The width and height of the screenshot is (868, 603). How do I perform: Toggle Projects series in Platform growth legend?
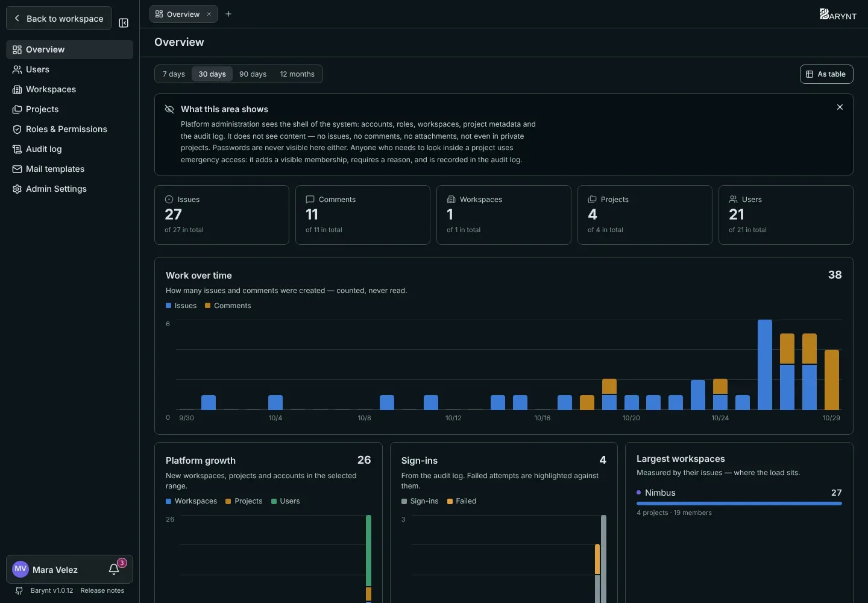[244, 501]
